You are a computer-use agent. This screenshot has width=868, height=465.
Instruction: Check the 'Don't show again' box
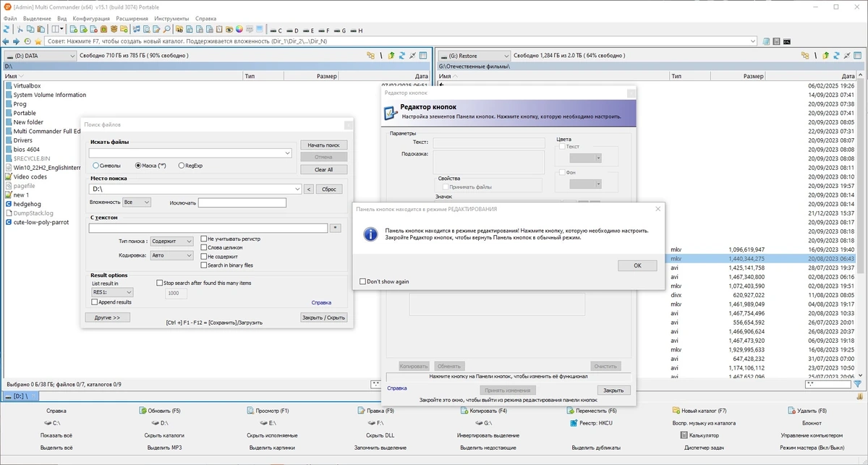coord(363,281)
